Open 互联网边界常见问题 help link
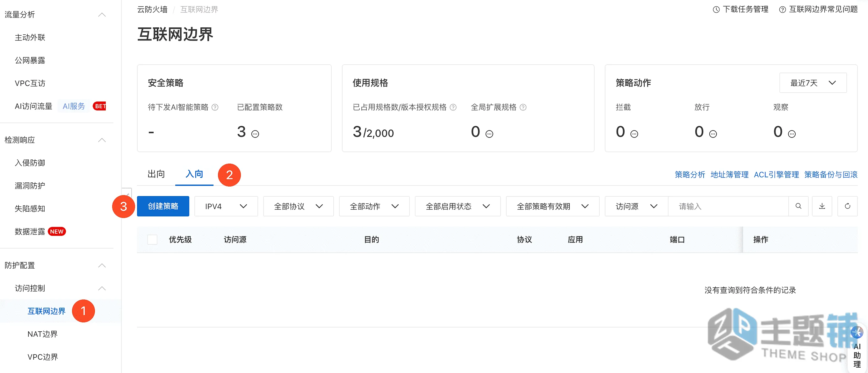This screenshot has width=868, height=373. click(819, 9)
